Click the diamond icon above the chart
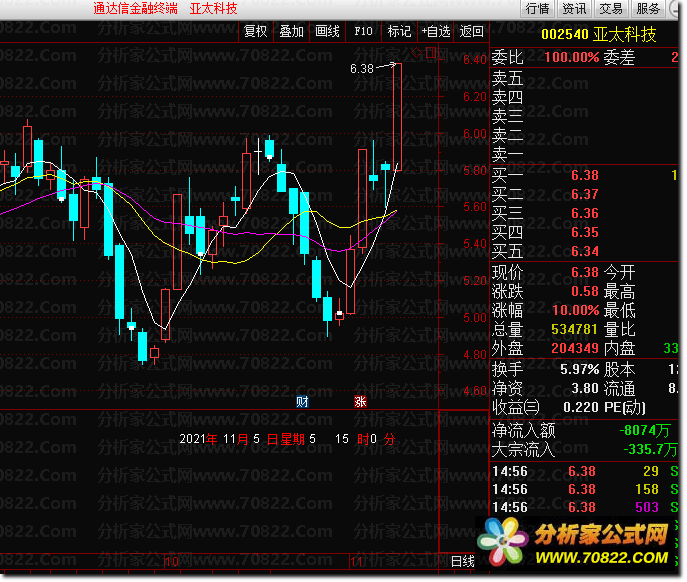687x582 pixels. point(417,53)
